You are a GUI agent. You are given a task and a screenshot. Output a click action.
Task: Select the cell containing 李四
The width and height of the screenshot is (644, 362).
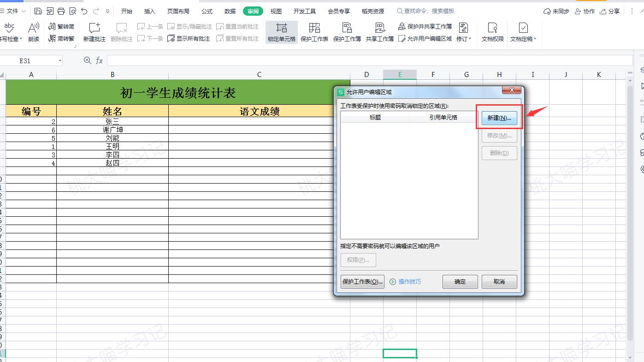[x=112, y=154]
